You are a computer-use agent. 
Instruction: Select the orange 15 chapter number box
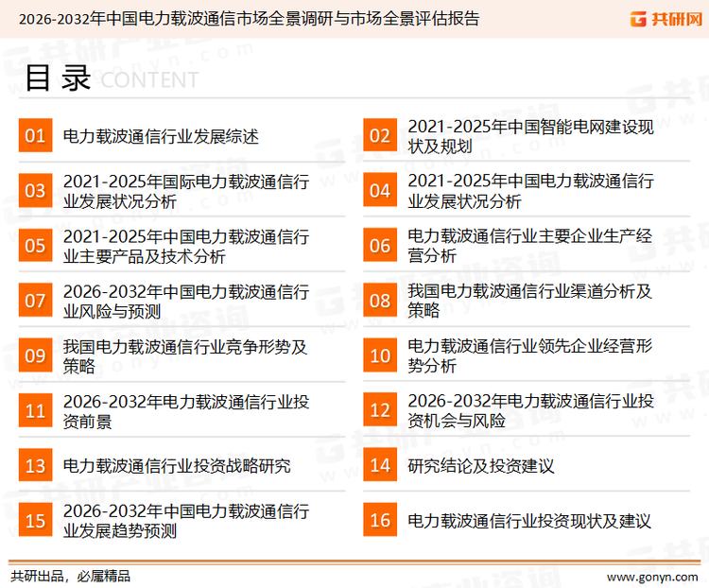point(35,520)
